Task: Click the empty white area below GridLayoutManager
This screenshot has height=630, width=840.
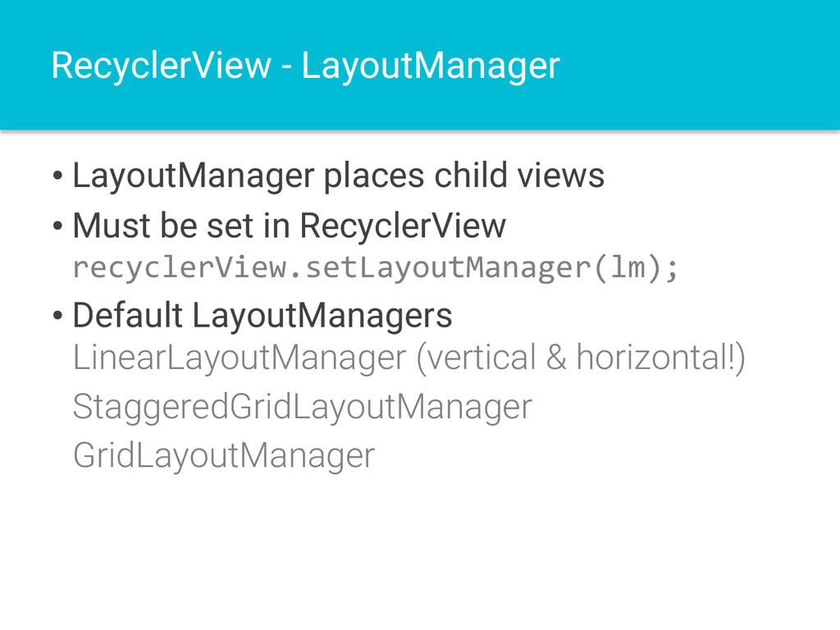Action: click(x=420, y=552)
